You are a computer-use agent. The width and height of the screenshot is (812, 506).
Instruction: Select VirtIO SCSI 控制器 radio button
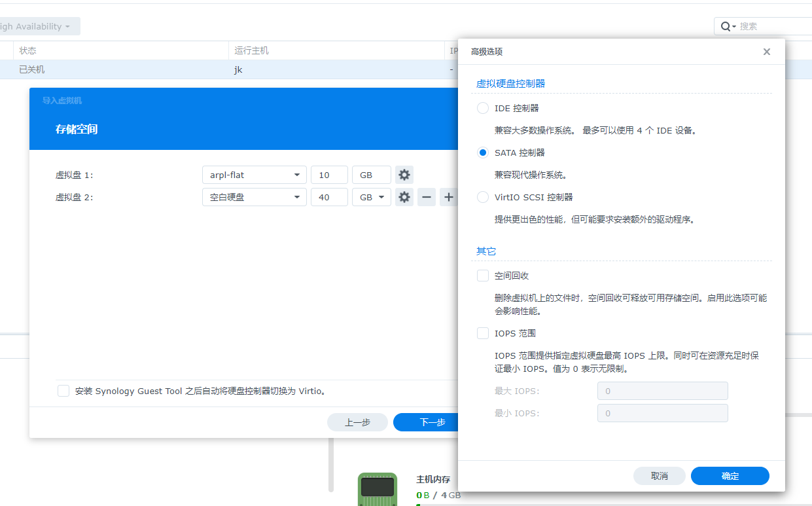click(x=483, y=197)
